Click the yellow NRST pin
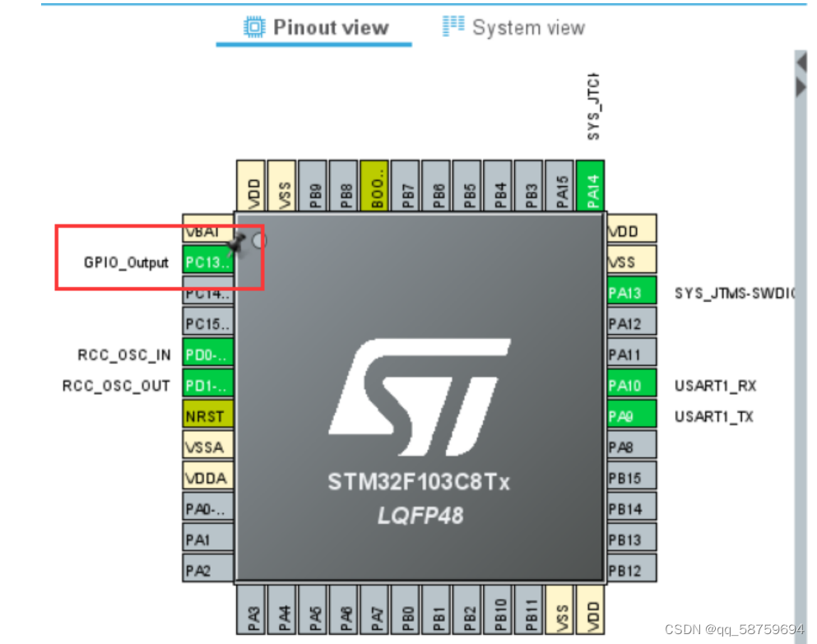This screenshot has height=644, width=817. pyautogui.click(x=207, y=415)
